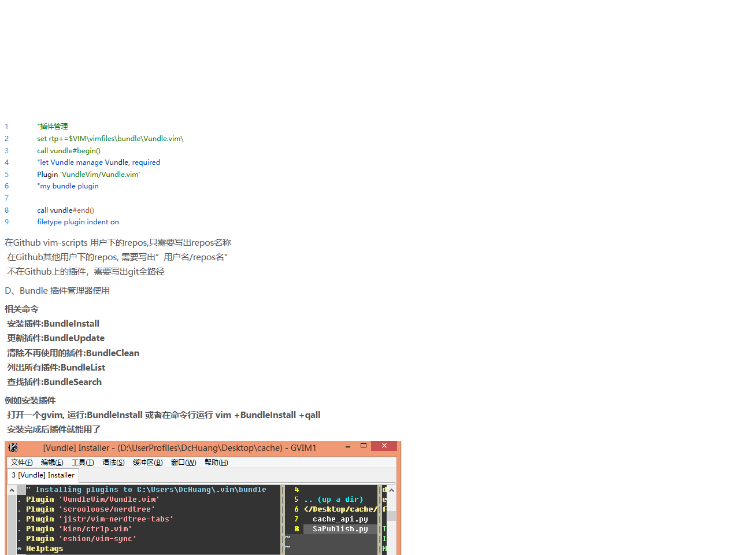This screenshot has width=756, height=555.
Task: Click the command '列出所有插件:BundleList'
Action: click(x=56, y=368)
